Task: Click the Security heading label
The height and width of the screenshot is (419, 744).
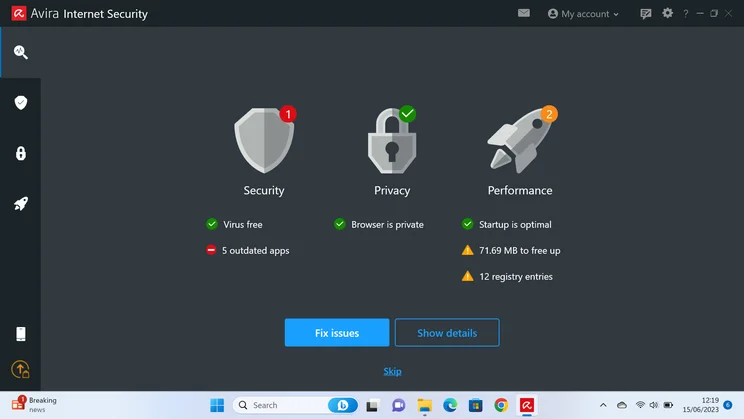Action: point(264,190)
